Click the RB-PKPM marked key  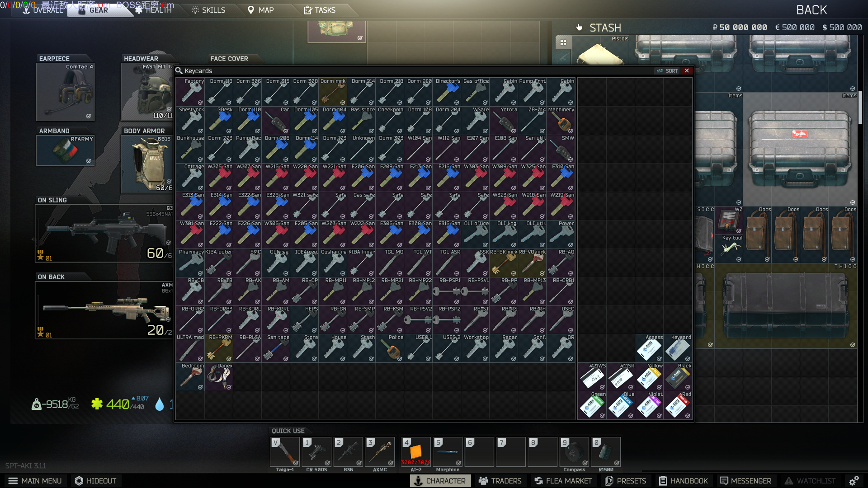pyautogui.click(x=219, y=348)
